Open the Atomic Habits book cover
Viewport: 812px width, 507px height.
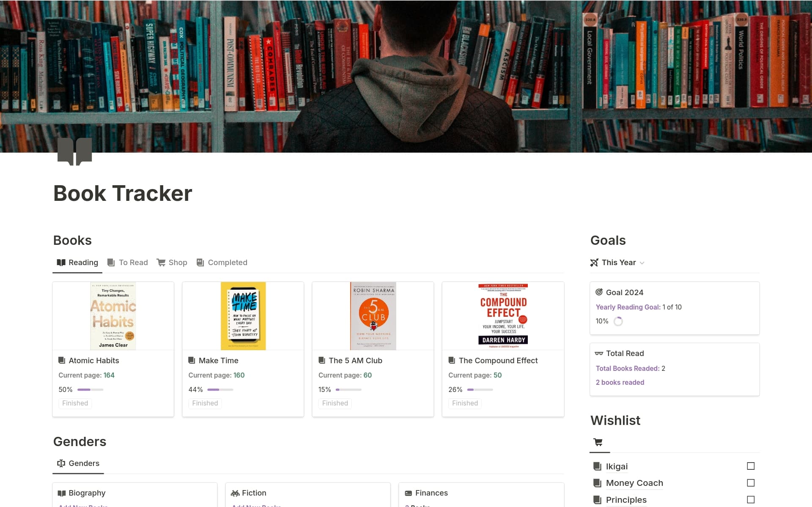click(x=112, y=315)
